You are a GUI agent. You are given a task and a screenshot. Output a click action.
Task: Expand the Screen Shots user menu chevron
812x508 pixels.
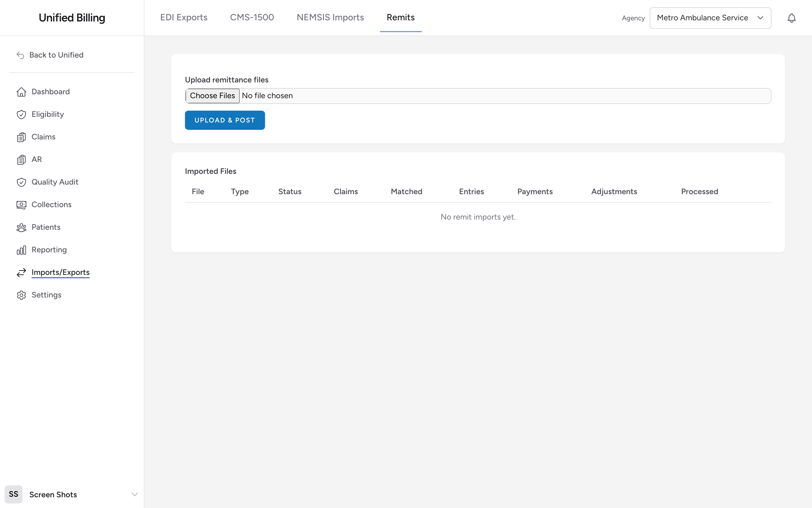pos(134,494)
